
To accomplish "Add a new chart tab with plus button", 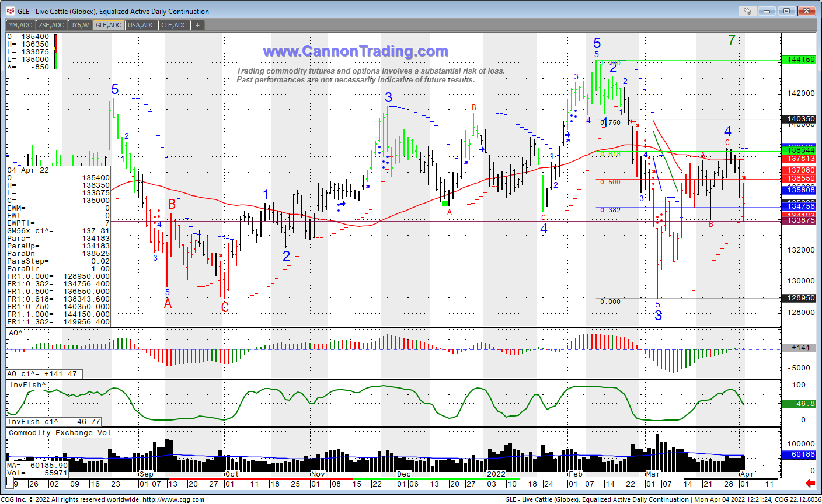I will [x=197, y=25].
